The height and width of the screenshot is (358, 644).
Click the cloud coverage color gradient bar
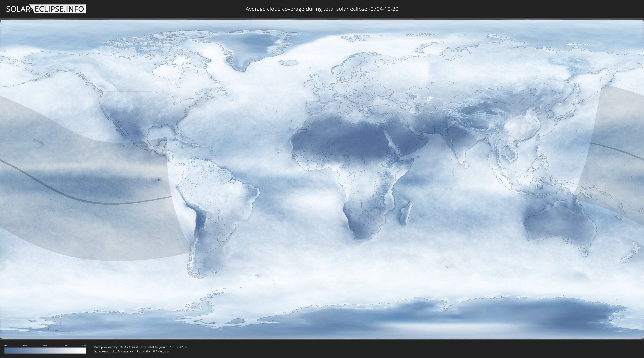pos(45,350)
